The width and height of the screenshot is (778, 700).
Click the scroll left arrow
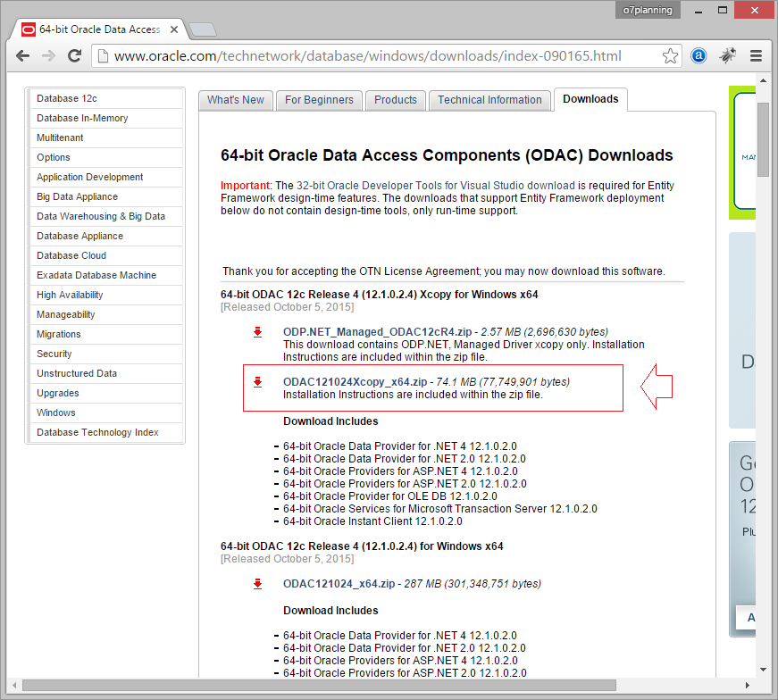(14, 686)
